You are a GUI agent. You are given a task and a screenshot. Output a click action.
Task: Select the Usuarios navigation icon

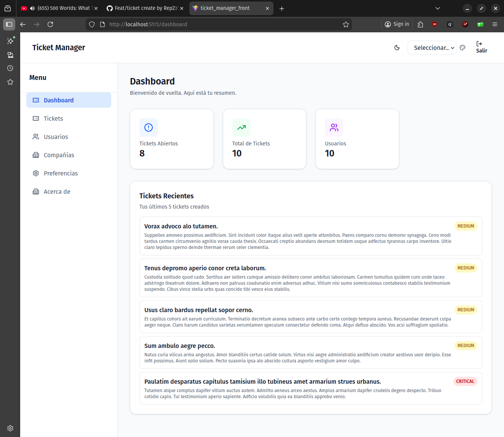coord(35,137)
